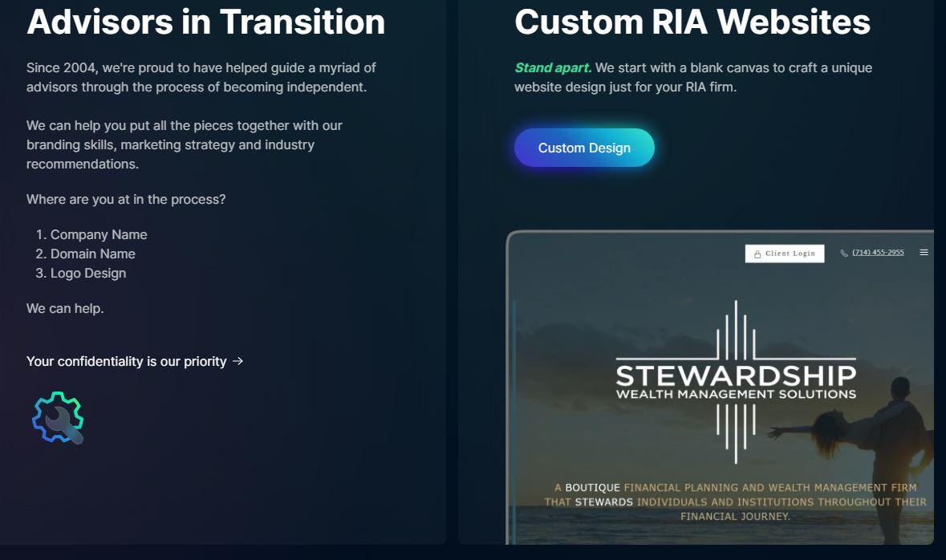Click the Custom Design button

584,148
